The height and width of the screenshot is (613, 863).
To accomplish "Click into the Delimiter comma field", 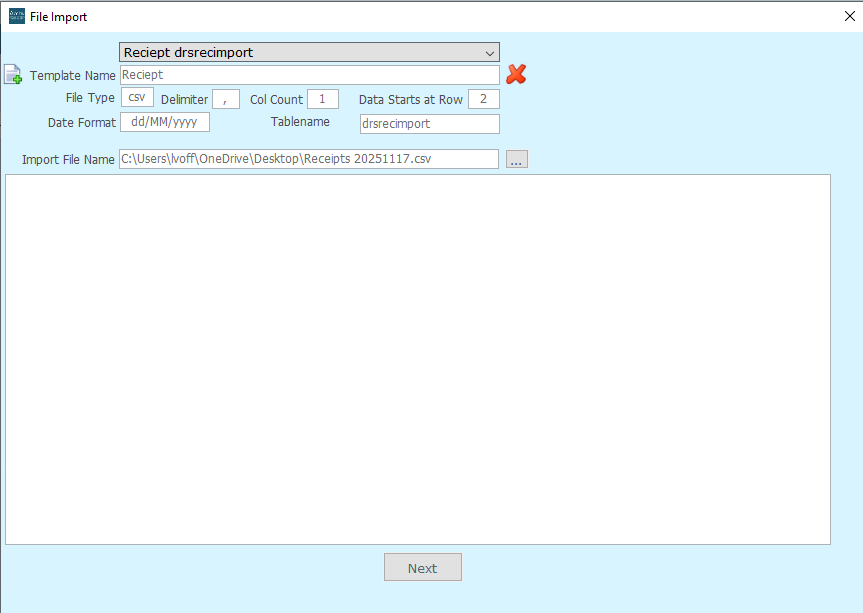I will [x=226, y=99].
